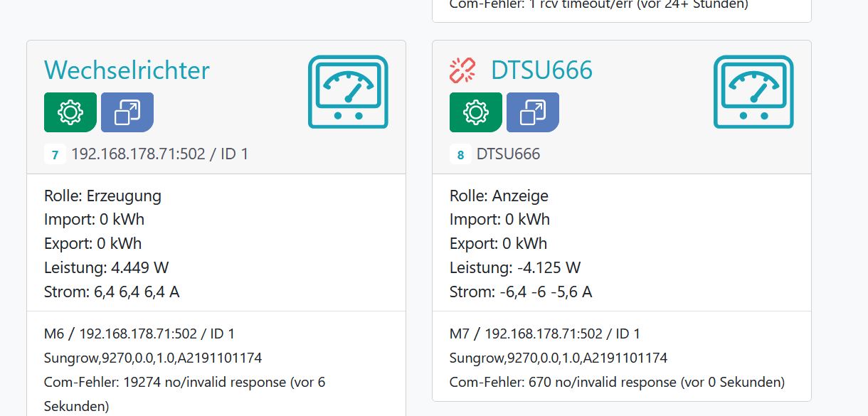Click 'M6 / 192.168.178.71:502 / ID 1' line
Screen dimensions: 868x416
(139, 334)
